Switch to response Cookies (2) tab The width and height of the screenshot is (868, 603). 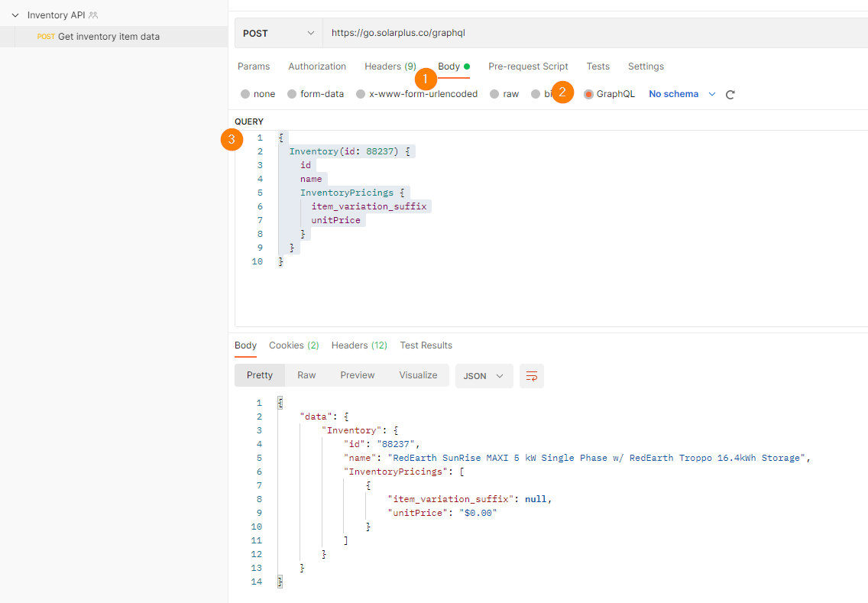point(293,345)
